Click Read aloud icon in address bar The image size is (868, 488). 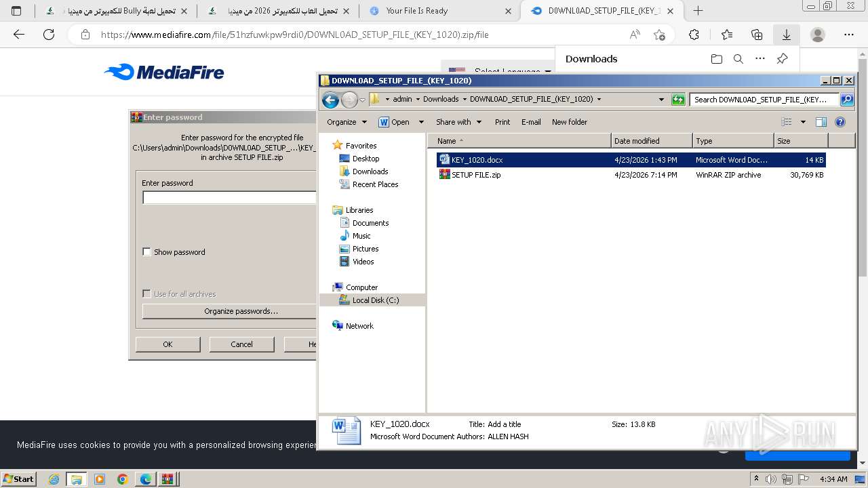tap(635, 35)
